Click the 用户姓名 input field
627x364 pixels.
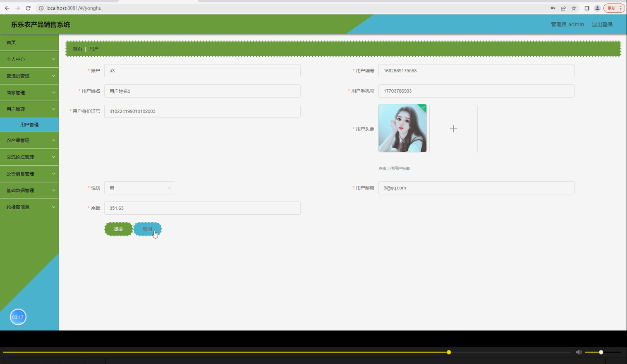(202, 91)
